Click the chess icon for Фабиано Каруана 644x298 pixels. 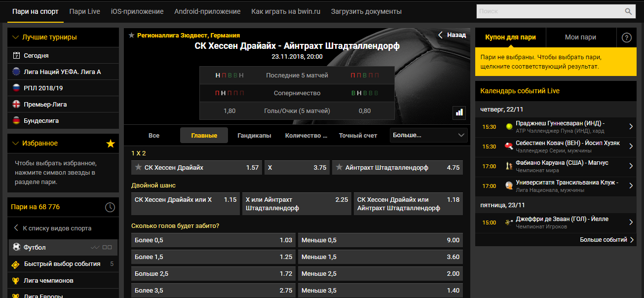click(509, 166)
